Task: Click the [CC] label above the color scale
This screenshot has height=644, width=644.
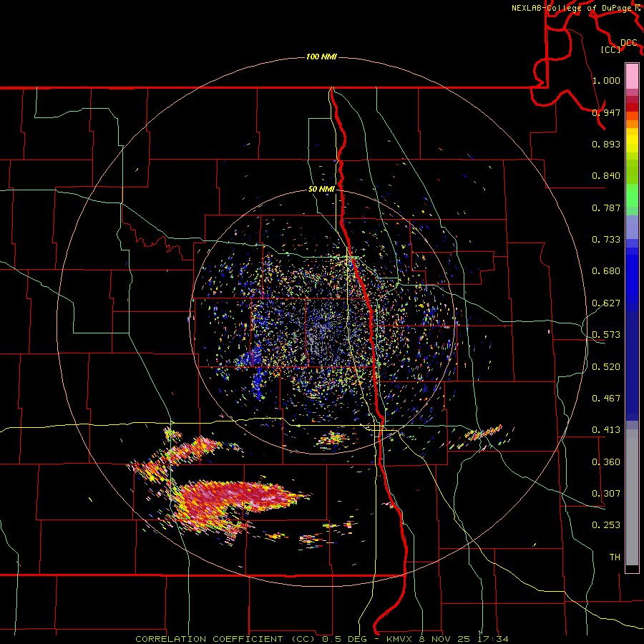Action: coord(611,49)
